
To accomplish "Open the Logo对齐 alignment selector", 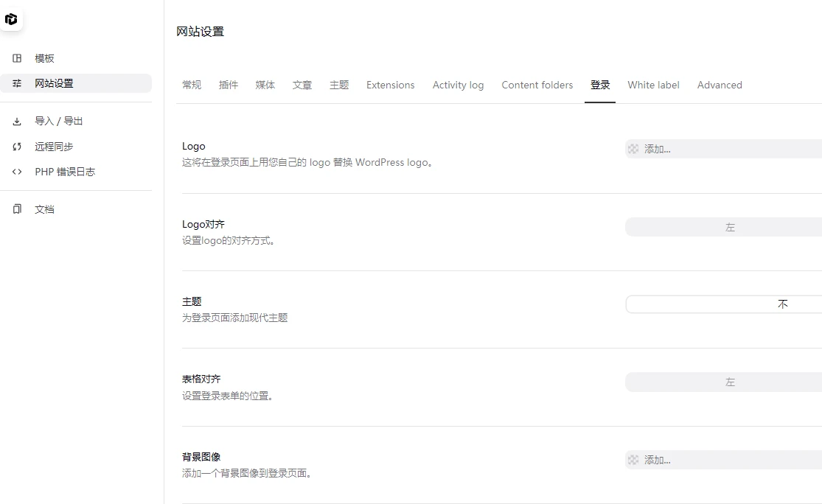I will [730, 227].
